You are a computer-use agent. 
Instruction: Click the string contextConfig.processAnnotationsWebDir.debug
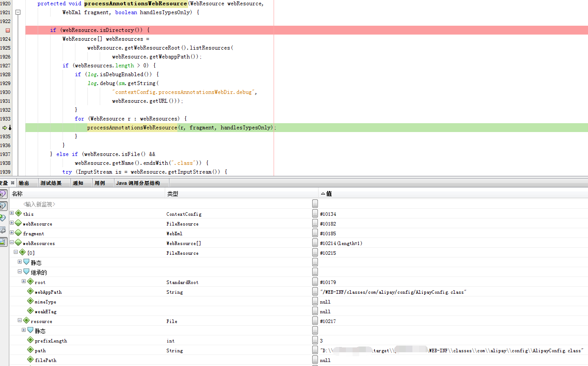[184, 92]
